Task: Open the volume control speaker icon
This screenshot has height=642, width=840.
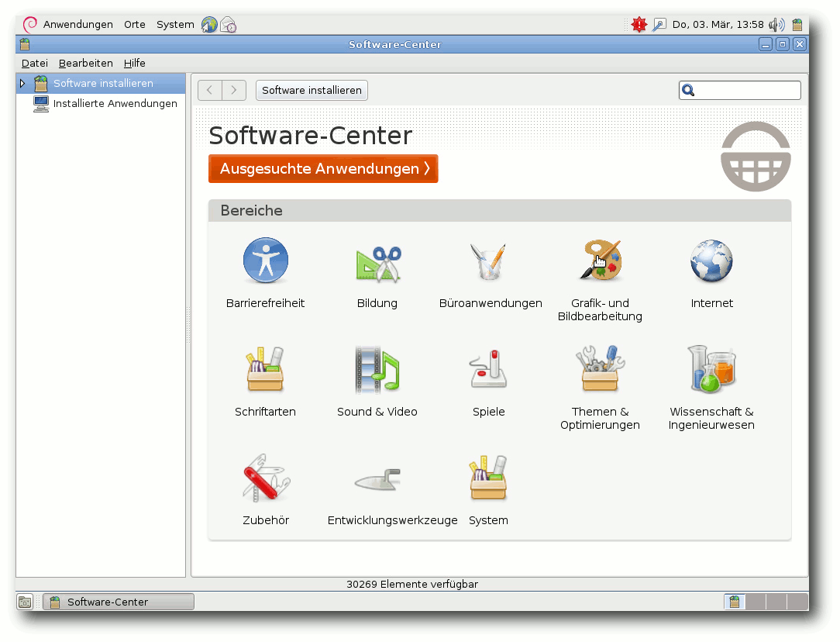Action: [776, 25]
